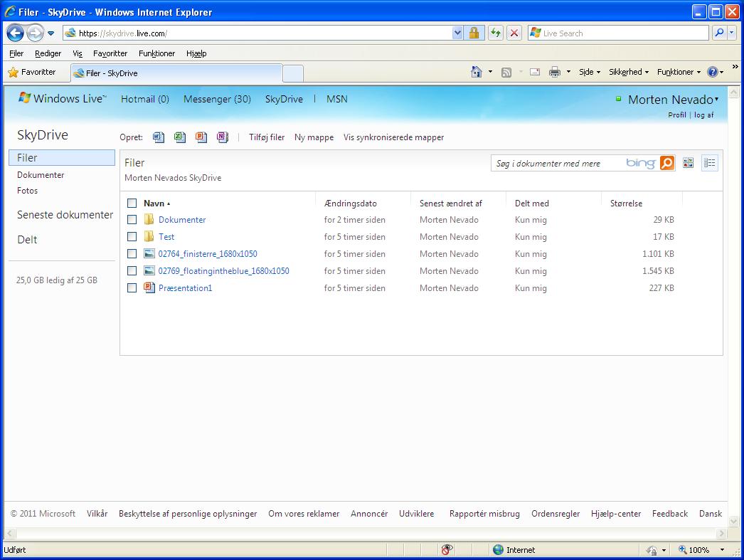
Task: Create a new Word document
Action: 159,137
